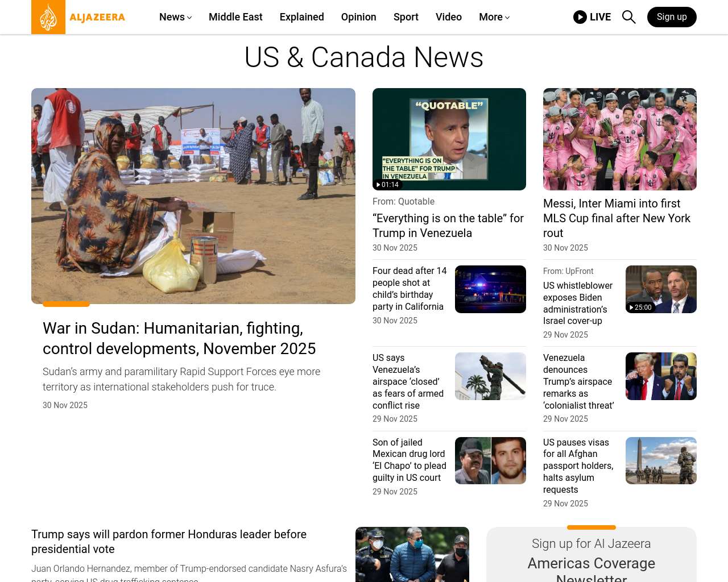The height and width of the screenshot is (582, 728).
Task: Click "Sign up for Al Jazeera" newsletter heading
Action: click(x=591, y=543)
